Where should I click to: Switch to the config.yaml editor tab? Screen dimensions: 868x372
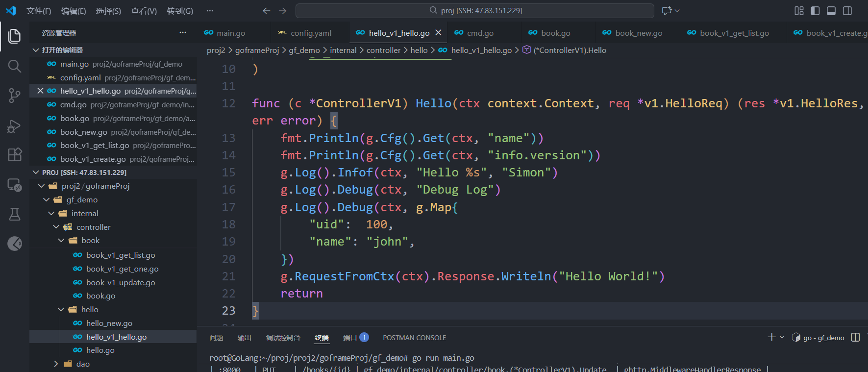pyautogui.click(x=311, y=33)
